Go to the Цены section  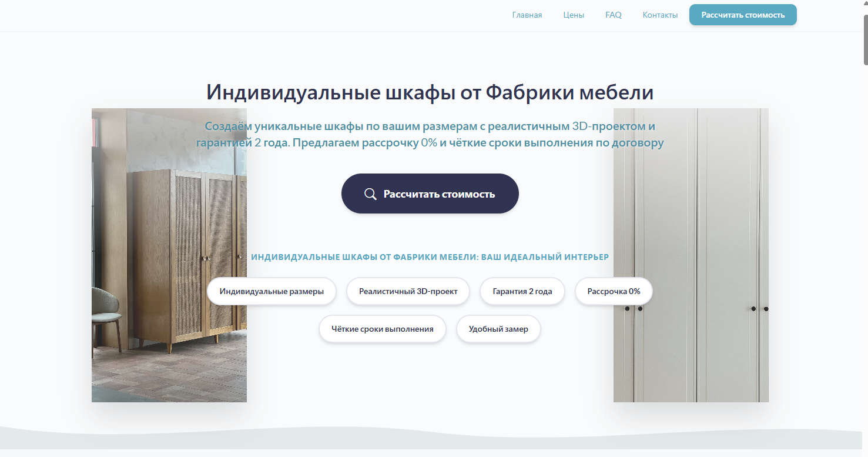(574, 15)
